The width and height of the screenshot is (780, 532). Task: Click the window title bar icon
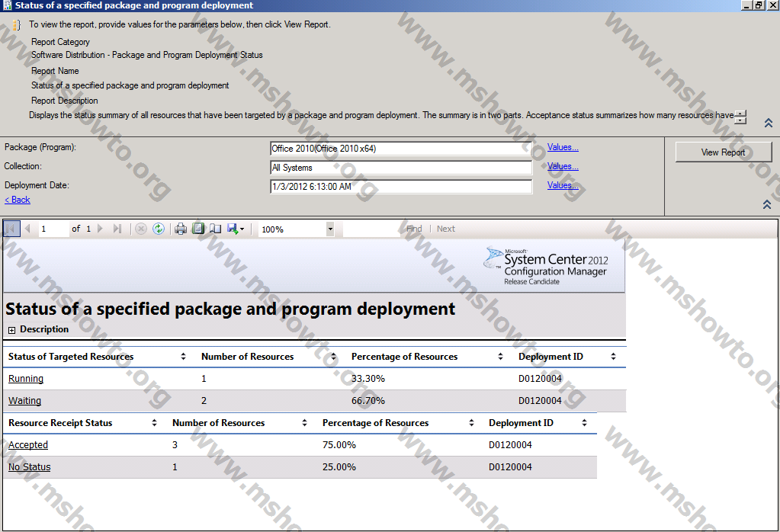pos(7,5)
